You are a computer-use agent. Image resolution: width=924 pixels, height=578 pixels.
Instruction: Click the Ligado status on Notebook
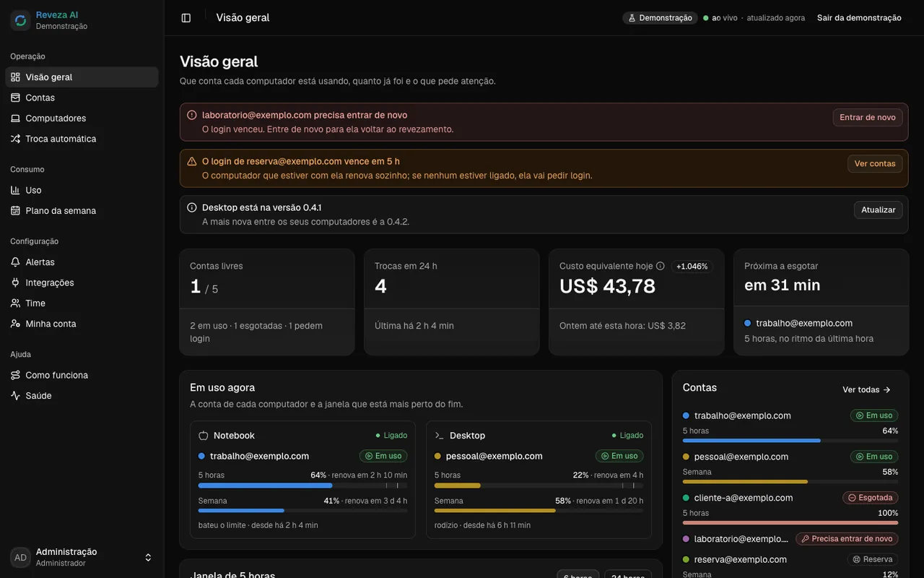[x=391, y=436]
